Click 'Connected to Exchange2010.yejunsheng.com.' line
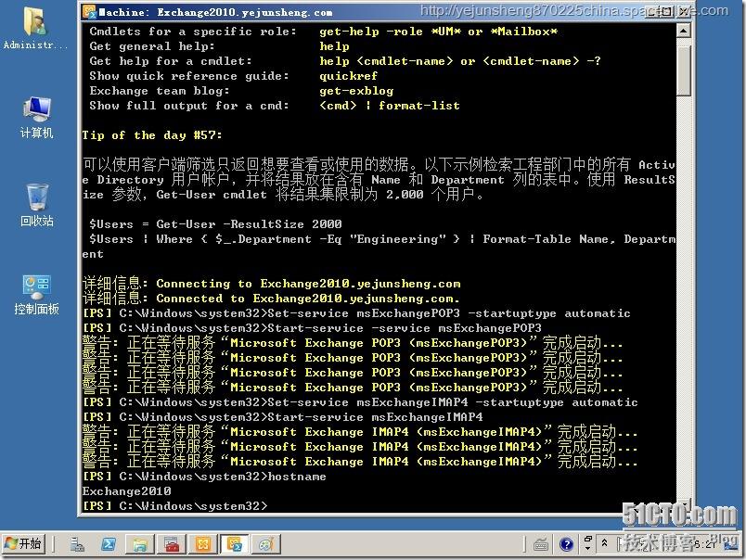This screenshot has width=746, height=560. point(308,299)
